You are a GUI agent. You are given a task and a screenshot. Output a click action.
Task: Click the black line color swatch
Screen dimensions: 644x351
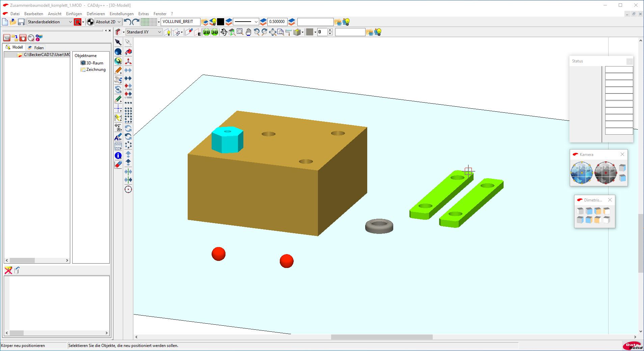point(220,22)
